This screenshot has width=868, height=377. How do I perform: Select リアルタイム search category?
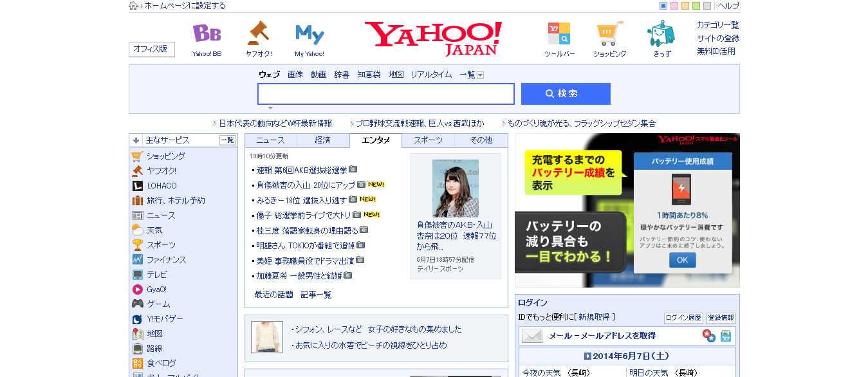coord(431,75)
